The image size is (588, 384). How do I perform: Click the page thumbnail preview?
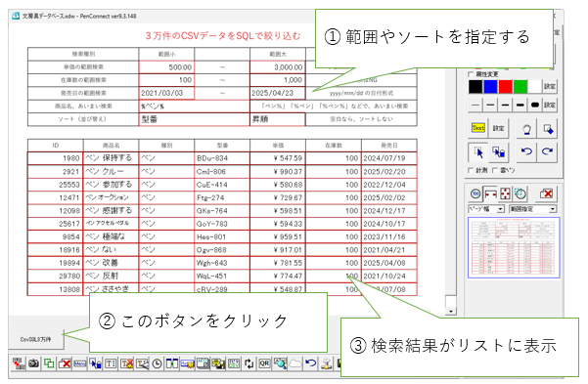click(514, 247)
